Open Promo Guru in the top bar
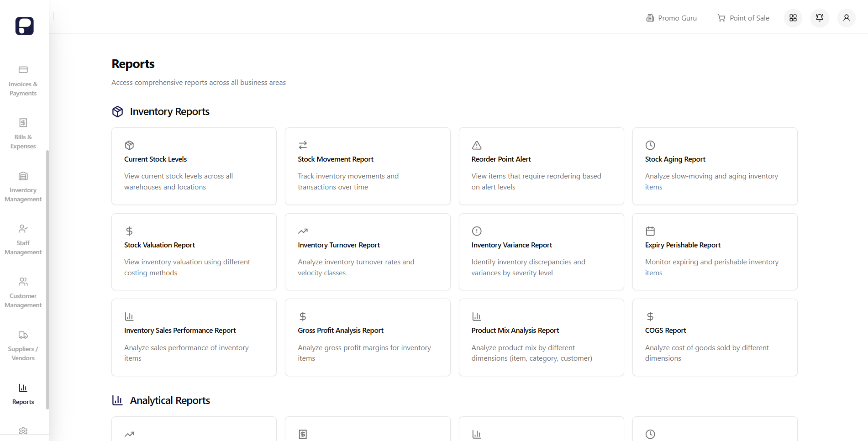 pos(671,18)
